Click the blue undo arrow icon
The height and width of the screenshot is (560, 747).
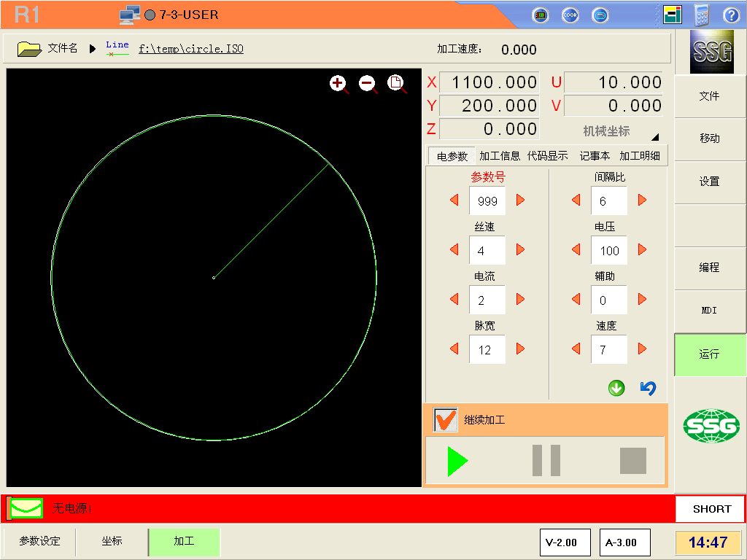point(648,389)
